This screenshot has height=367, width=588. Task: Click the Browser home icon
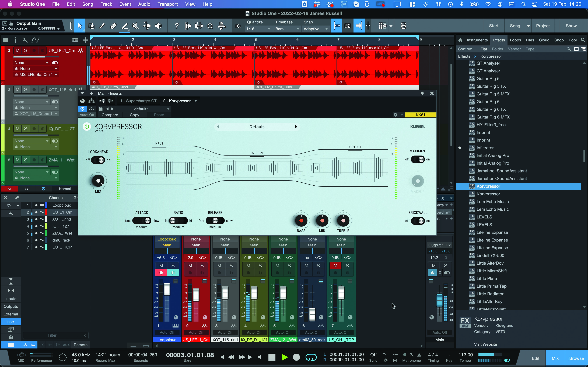point(460,40)
